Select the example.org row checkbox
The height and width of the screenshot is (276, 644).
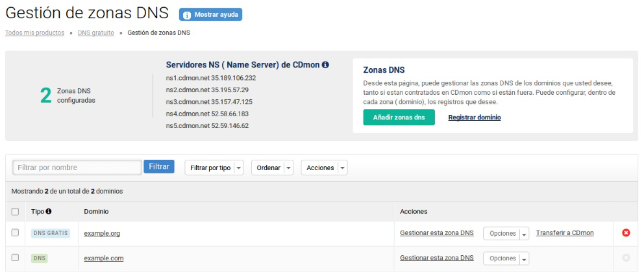click(x=15, y=232)
